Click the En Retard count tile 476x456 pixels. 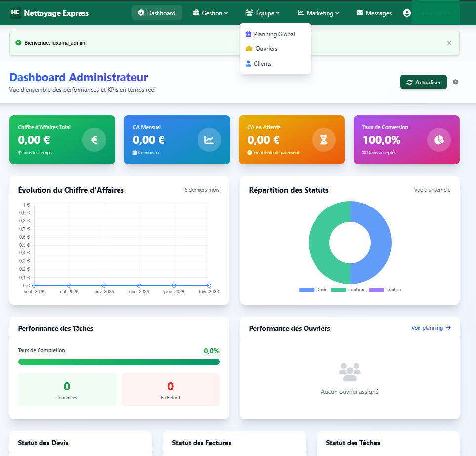click(171, 390)
